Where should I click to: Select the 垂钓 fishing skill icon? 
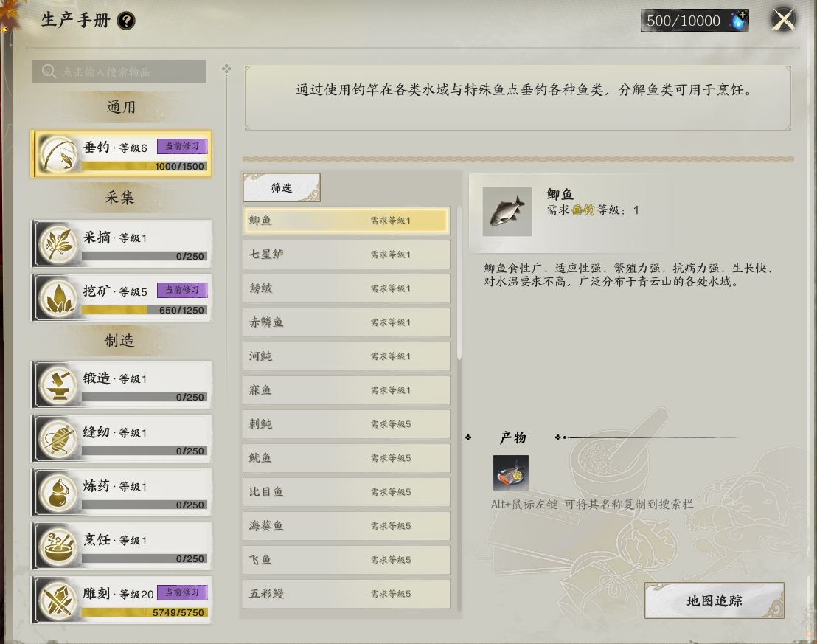tap(58, 154)
